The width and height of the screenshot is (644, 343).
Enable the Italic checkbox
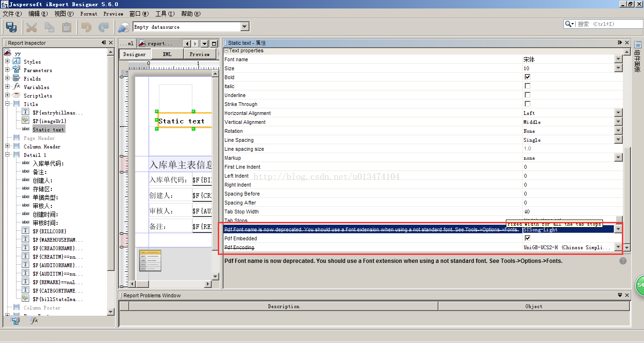pos(528,86)
